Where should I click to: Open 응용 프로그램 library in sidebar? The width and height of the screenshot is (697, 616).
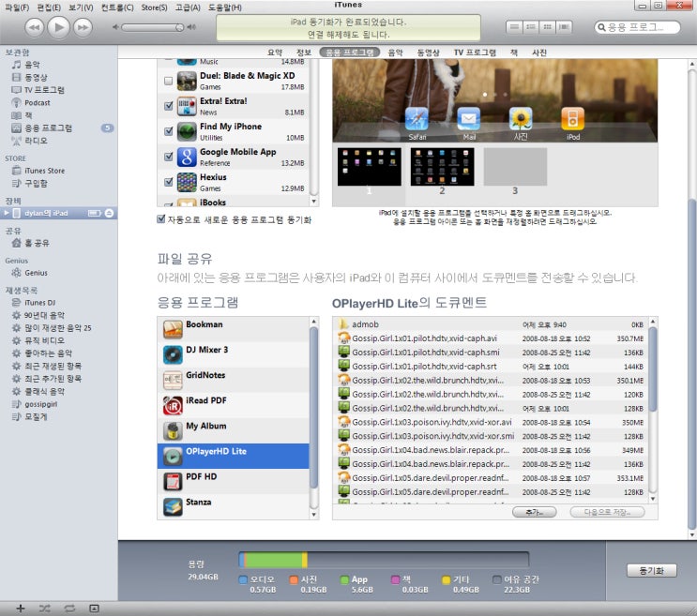point(48,128)
